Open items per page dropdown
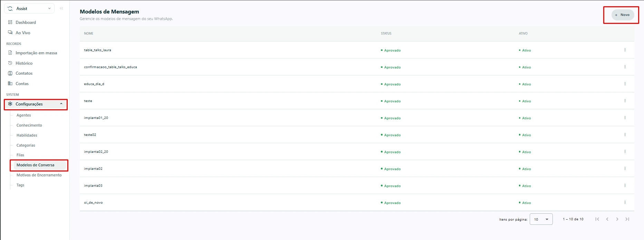The height and width of the screenshot is (240, 644). pos(541,219)
